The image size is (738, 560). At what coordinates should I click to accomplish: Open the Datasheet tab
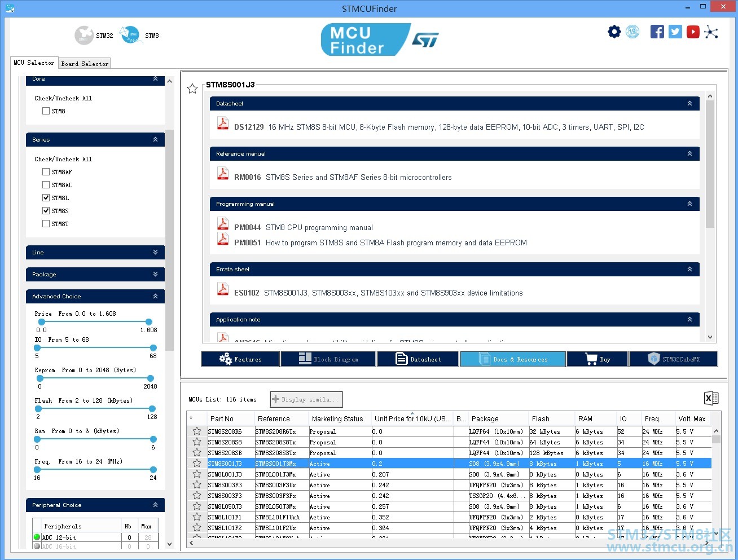coord(418,359)
